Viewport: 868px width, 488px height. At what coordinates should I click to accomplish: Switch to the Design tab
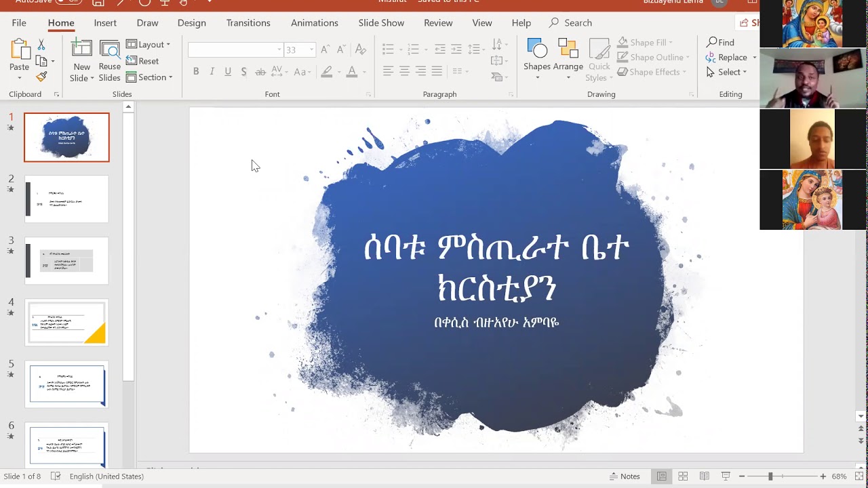[192, 23]
